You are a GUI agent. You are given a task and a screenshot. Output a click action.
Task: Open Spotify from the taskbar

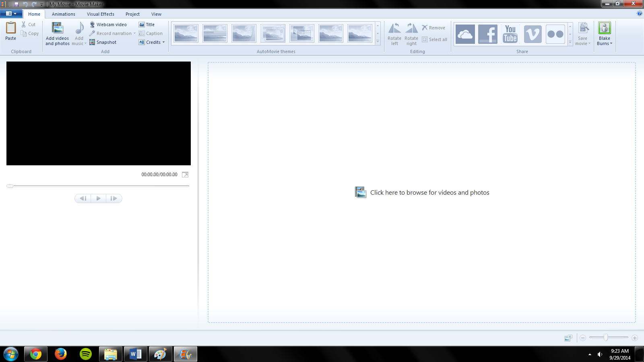click(x=86, y=354)
